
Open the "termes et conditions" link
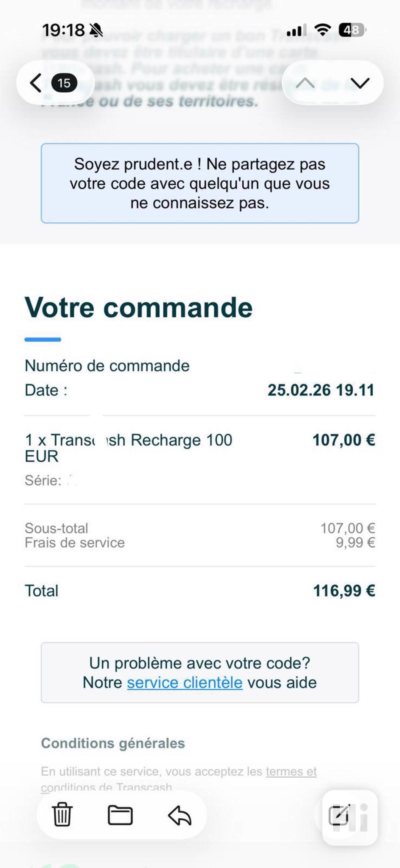[x=291, y=772]
